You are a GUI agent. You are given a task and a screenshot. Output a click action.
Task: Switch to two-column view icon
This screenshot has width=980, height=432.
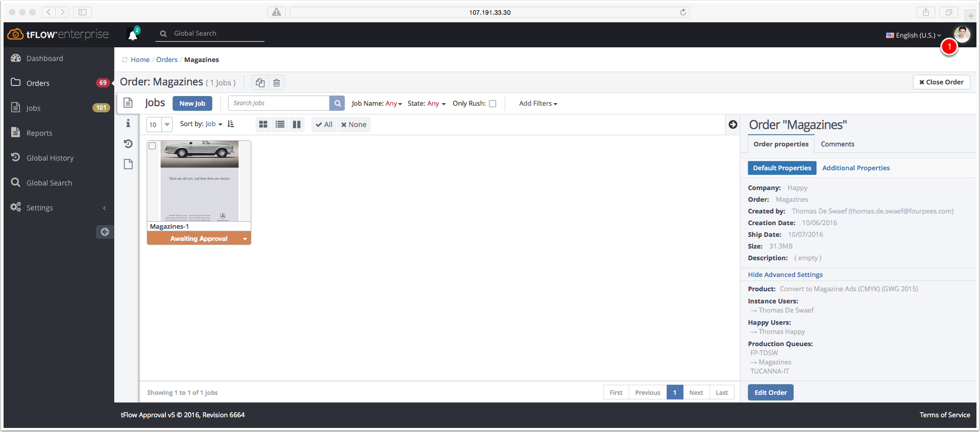297,125
